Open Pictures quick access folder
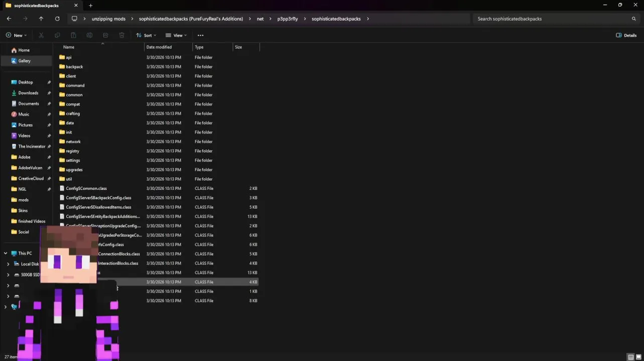The width and height of the screenshot is (644, 361). (x=25, y=125)
